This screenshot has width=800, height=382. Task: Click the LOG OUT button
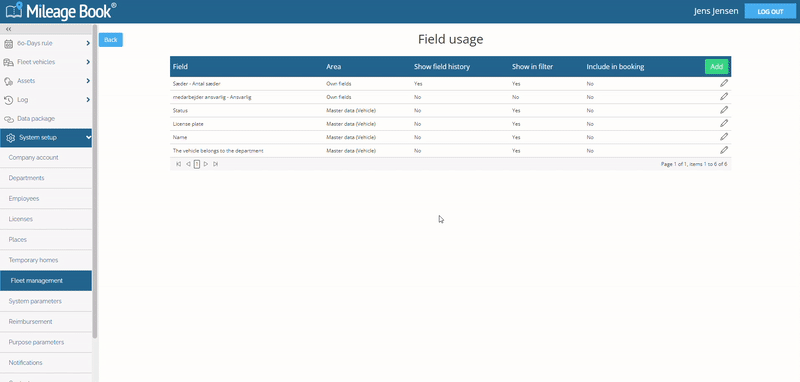(x=770, y=11)
